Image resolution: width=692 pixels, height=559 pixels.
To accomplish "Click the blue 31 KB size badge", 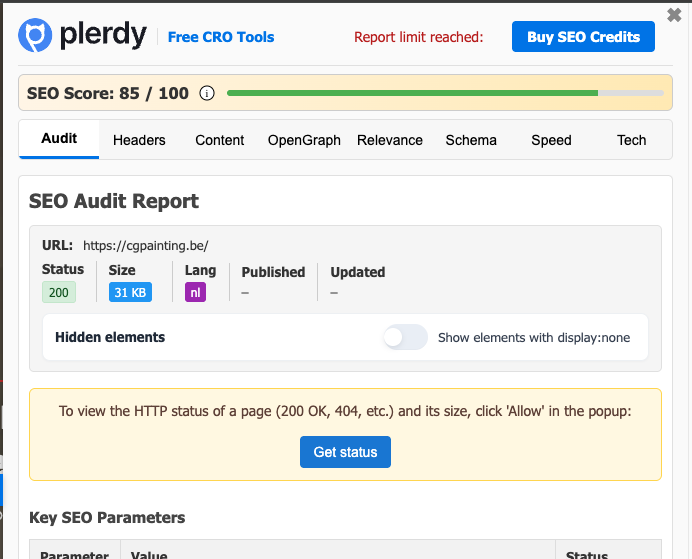I will pyautogui.click(x=130, y=292).
